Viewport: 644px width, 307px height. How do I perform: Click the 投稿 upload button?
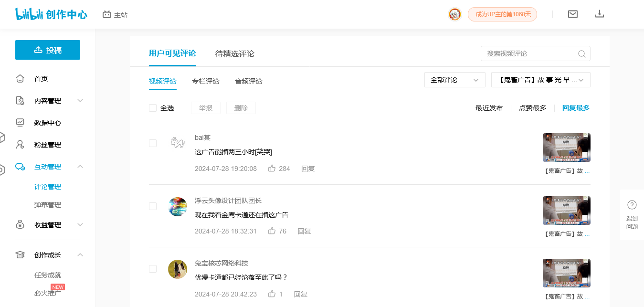(48, 50)
